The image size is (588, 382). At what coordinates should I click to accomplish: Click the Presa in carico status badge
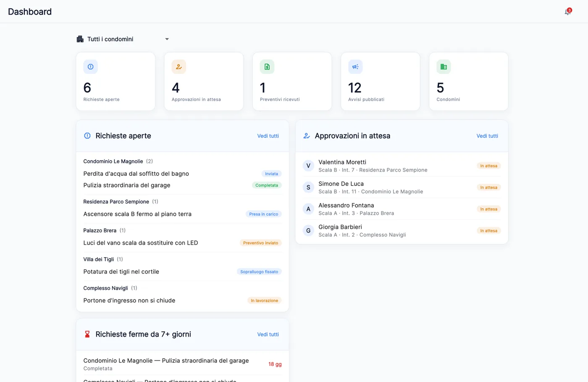(x=263, y=214)
